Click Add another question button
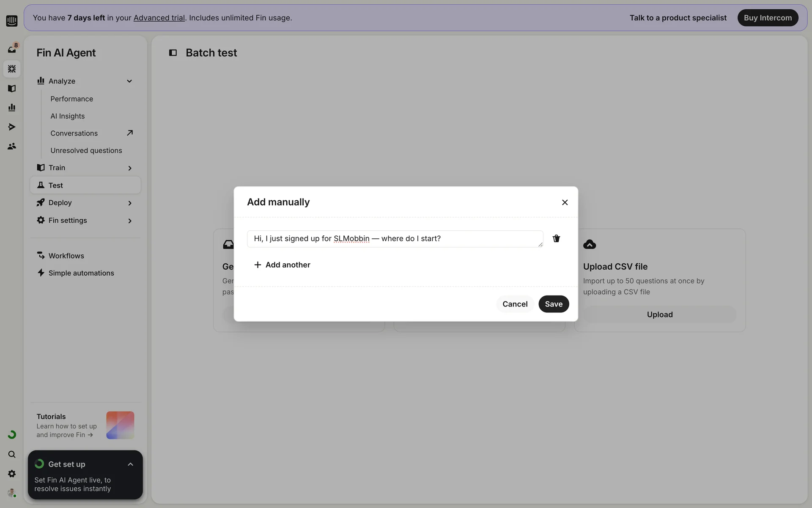Viewport: 812px width, 508px height. 282,265
